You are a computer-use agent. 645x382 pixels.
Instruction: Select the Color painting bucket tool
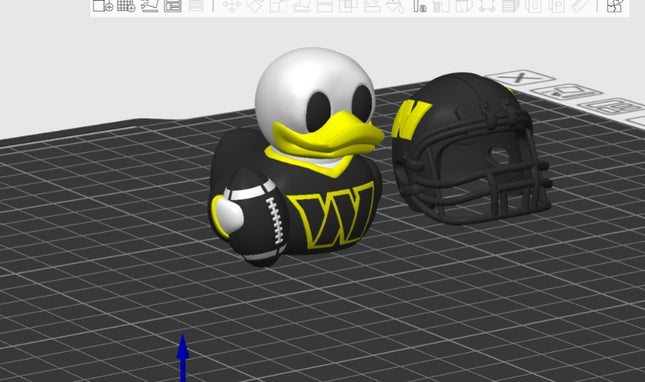tap(395, 6)
